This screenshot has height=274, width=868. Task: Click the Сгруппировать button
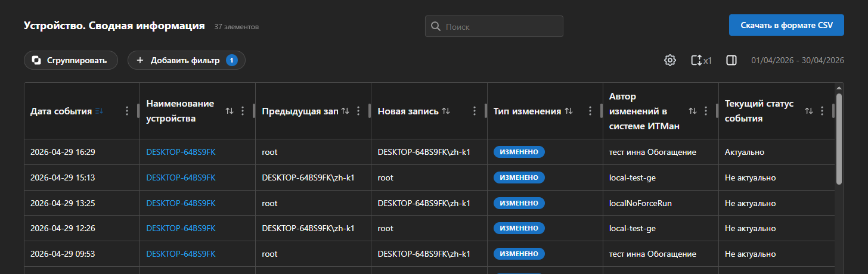click(71, 60)
